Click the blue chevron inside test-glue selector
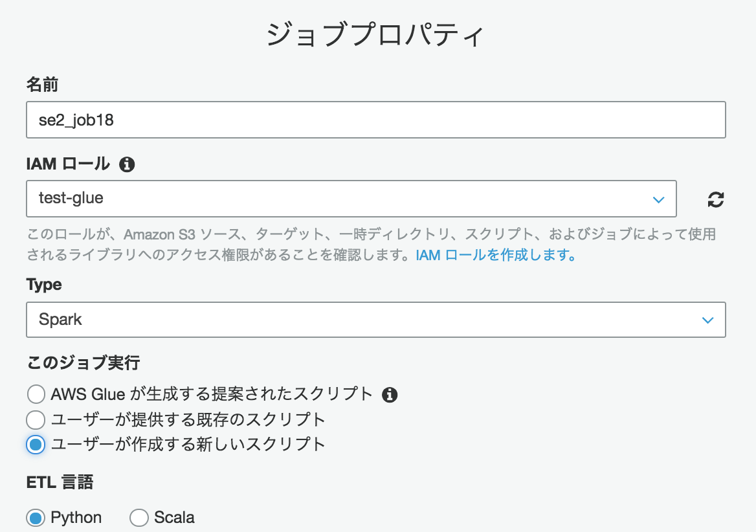Screen dimensions: 756x532 click(x=659, y=200)
